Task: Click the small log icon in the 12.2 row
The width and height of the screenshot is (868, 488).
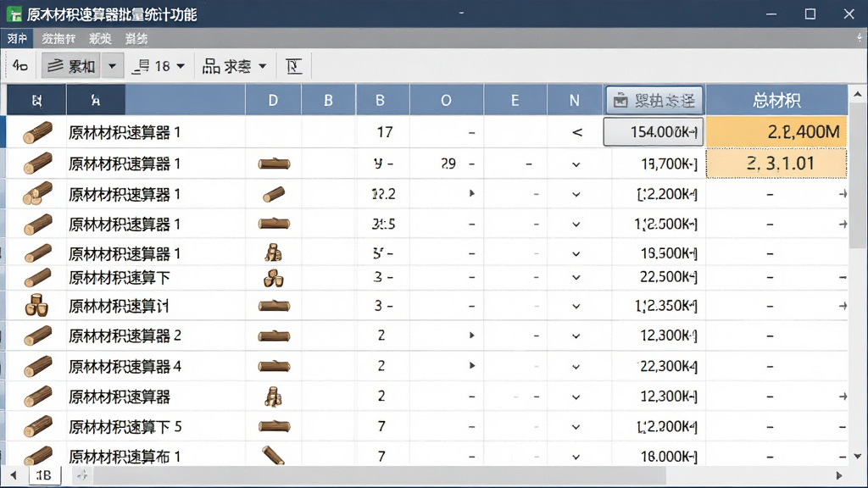Action: pos(274,194)
